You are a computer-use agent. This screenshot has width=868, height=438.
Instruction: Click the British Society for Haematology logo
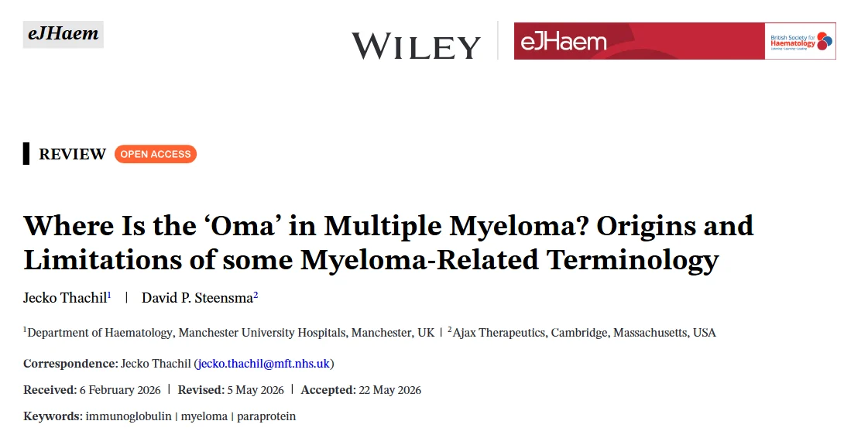pos(801,41)
